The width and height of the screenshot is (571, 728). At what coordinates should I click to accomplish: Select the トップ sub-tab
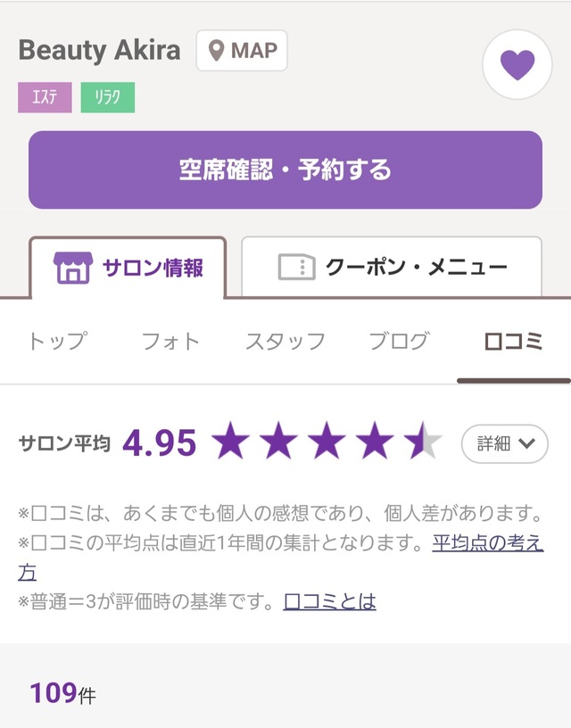coord(58,341)
